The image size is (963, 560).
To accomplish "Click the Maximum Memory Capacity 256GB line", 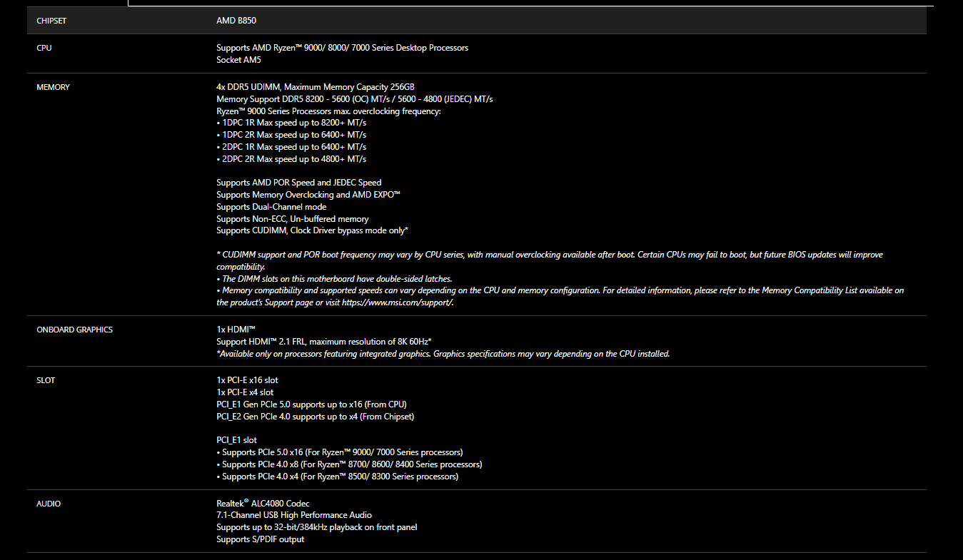I will (316, 87).
